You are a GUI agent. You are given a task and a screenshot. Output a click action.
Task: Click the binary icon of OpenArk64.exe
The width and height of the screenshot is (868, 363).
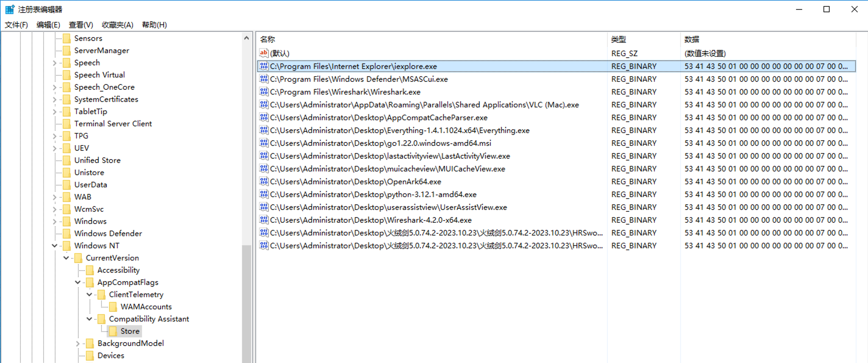click(264, 182)
